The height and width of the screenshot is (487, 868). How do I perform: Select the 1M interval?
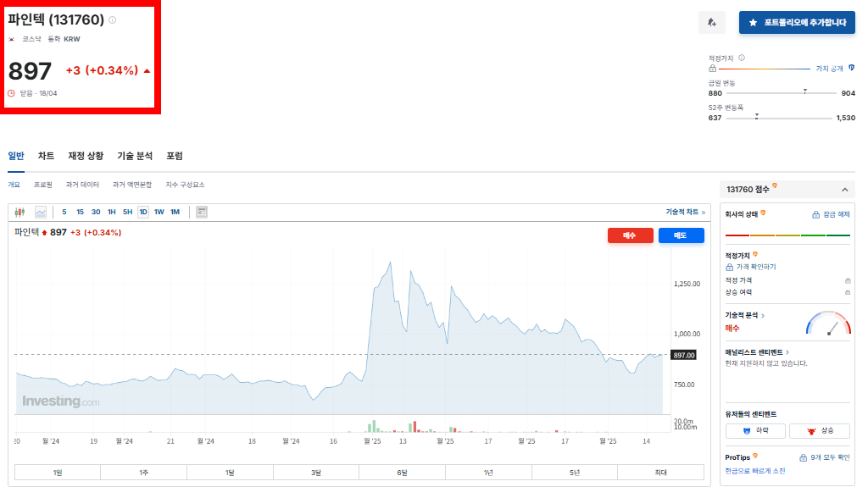[x=175, y=212]
